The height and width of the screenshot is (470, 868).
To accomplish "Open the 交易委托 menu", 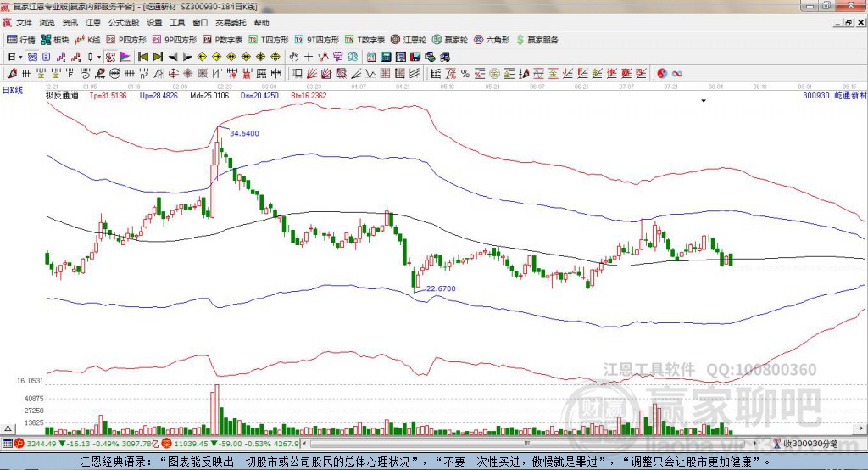I will pos(231,23).
